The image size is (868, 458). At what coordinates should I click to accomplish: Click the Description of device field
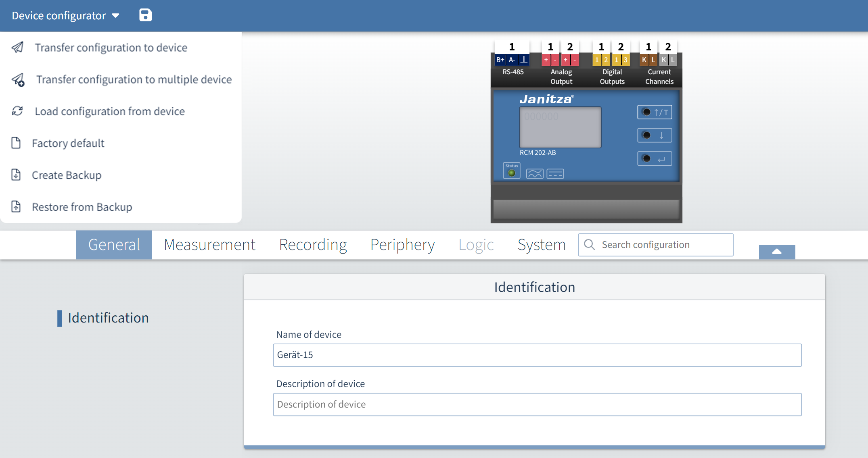click(537, 404)
